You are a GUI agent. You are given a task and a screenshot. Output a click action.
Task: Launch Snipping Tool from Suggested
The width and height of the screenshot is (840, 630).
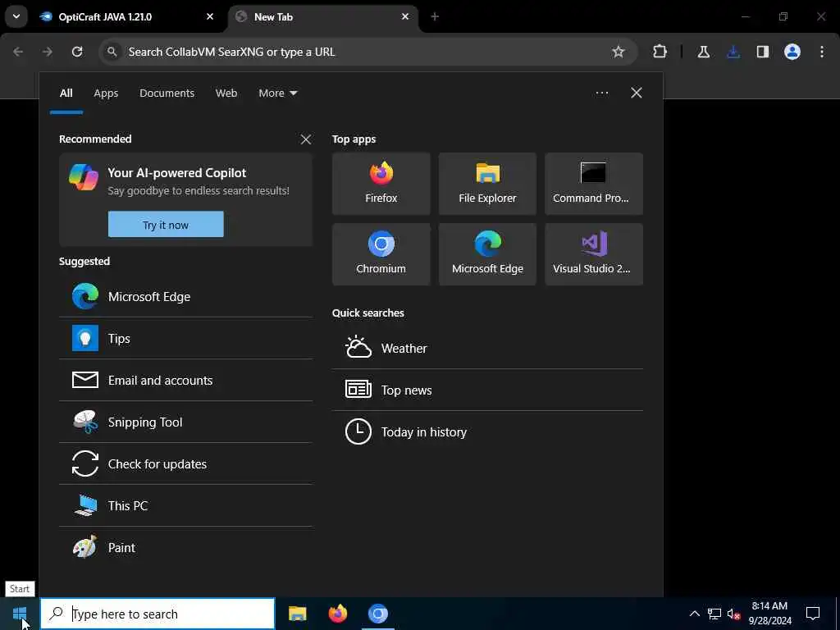pos(185,422)
